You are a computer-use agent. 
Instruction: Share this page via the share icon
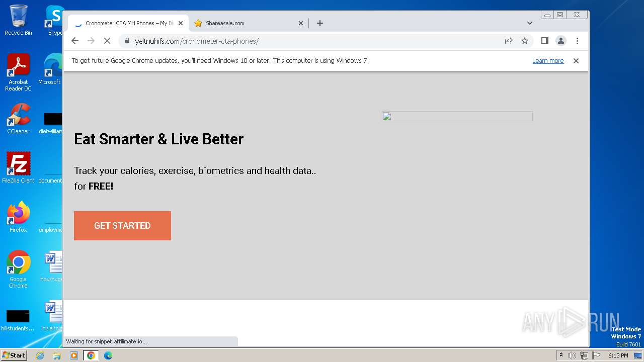(509, 41)
